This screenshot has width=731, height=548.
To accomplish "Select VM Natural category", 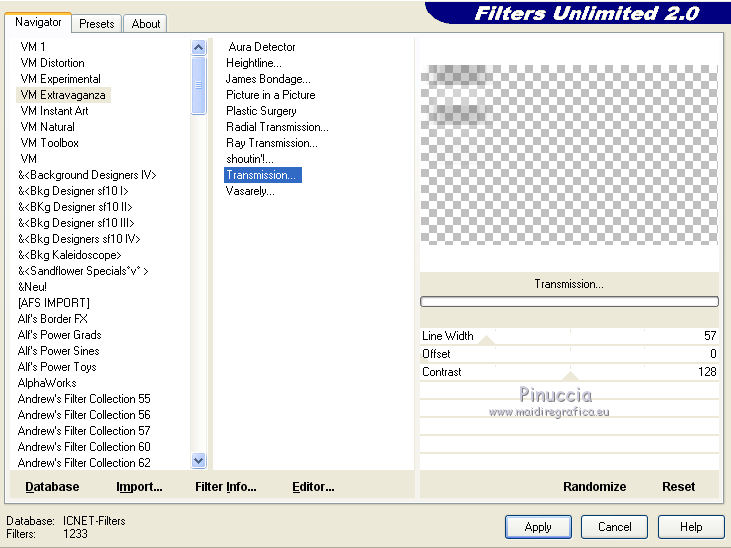I will click(x=48, y=126).
